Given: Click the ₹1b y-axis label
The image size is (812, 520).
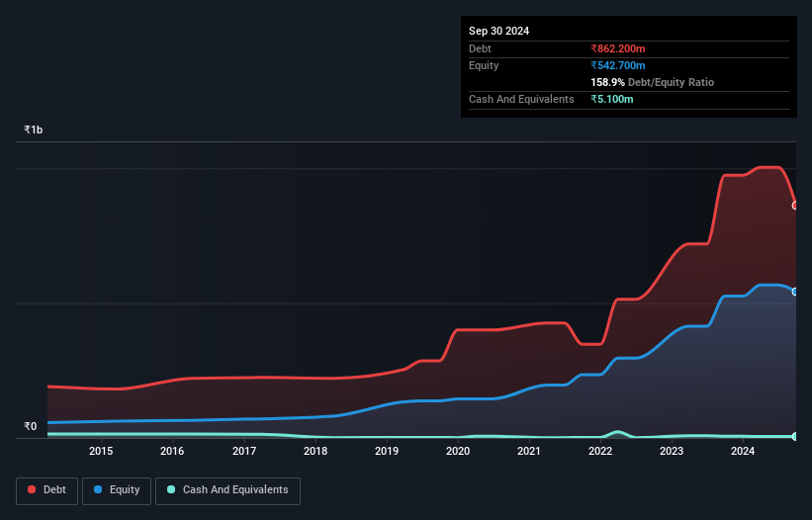Looking at the screenshot, I should pos(34,130).
